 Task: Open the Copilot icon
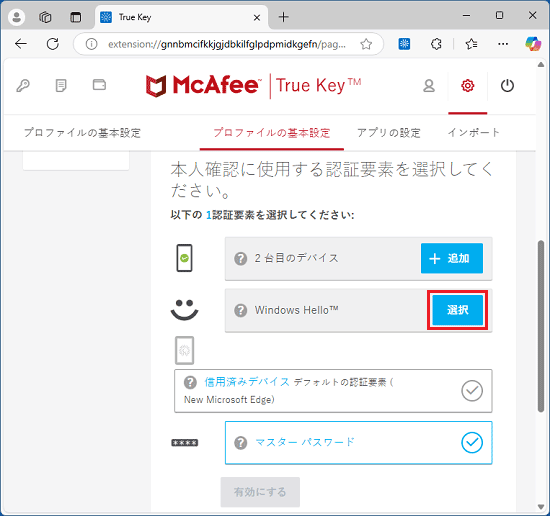click(x=533, y=44)
